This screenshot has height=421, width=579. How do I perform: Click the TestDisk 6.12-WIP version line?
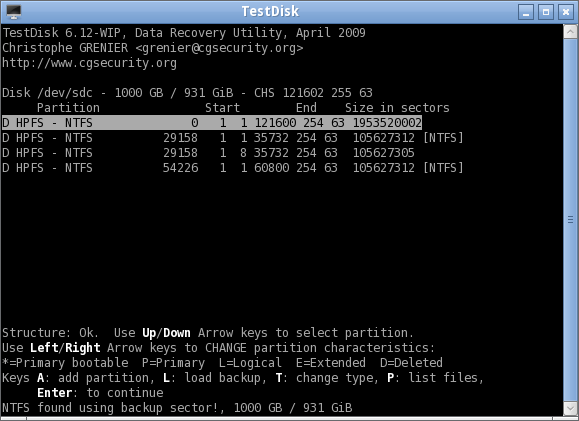click(184, 32)
